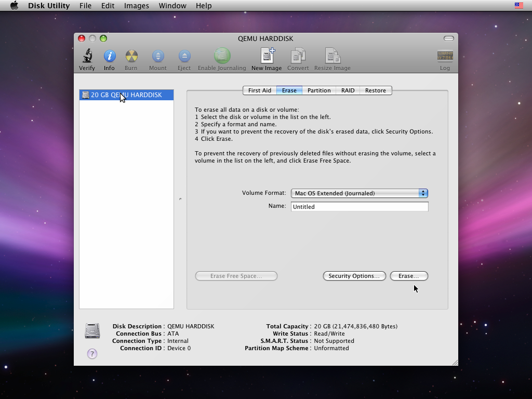The image size is (532, 399).
Task: Click the Security Options button
Action: click(354, 276)
